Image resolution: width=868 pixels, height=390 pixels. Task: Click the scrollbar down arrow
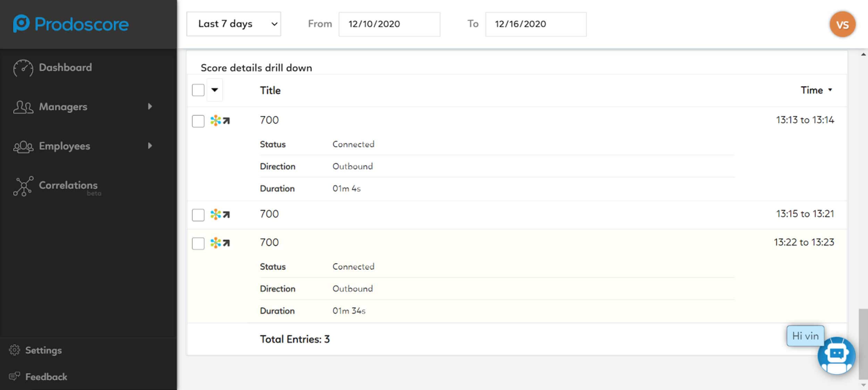click(863, 385)
